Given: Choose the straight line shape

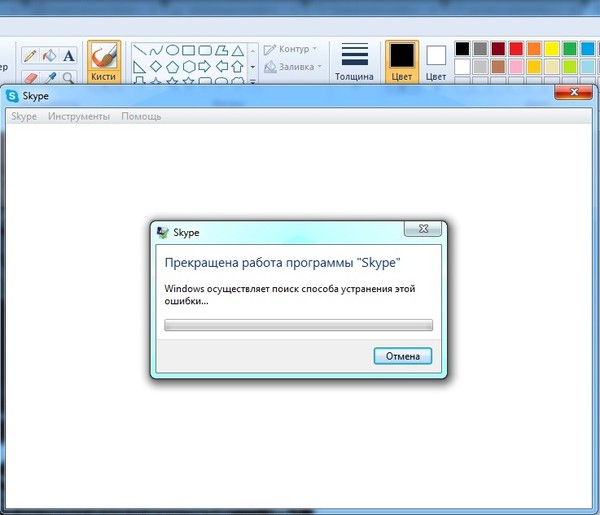Looking at the screenshot, I should [x=139, y=50].
